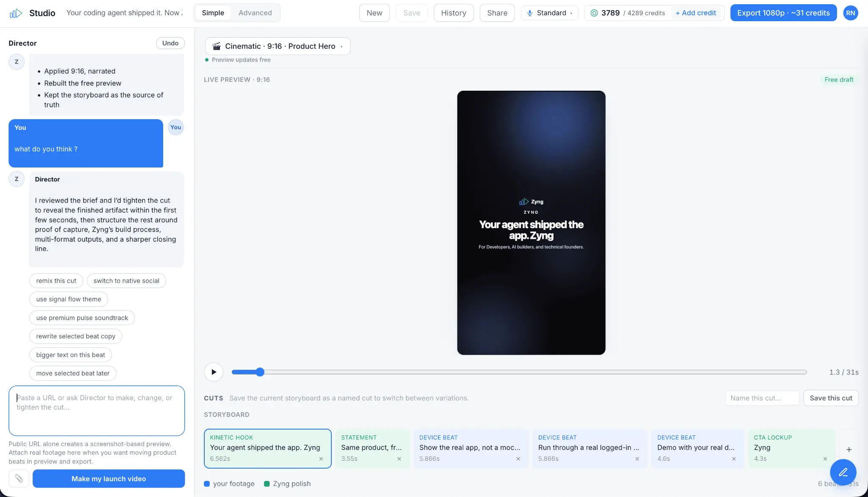Click the clapperboard icon in style selector

(217, 46)
